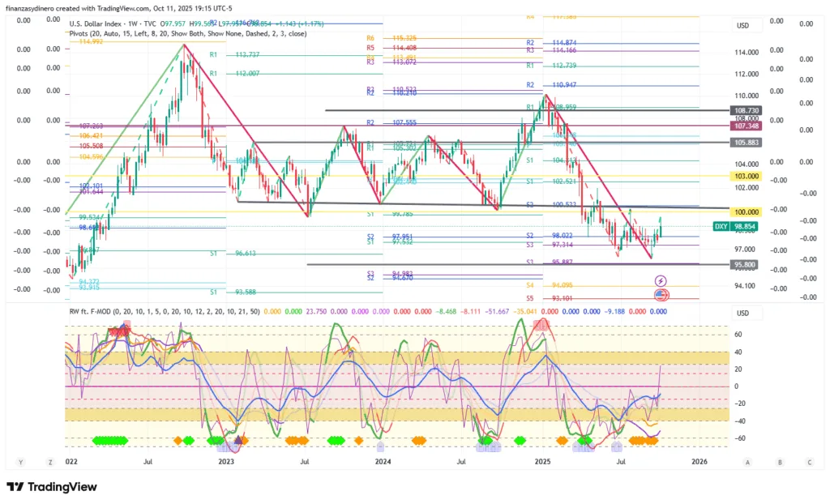
Task: Click the 100.000 yellow price level label
Action: 745,210
